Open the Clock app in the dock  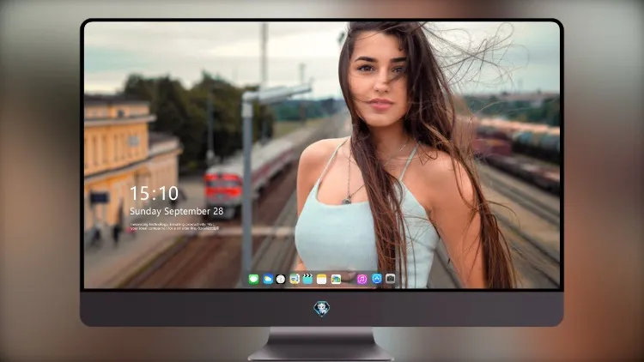tap(281, 279)
